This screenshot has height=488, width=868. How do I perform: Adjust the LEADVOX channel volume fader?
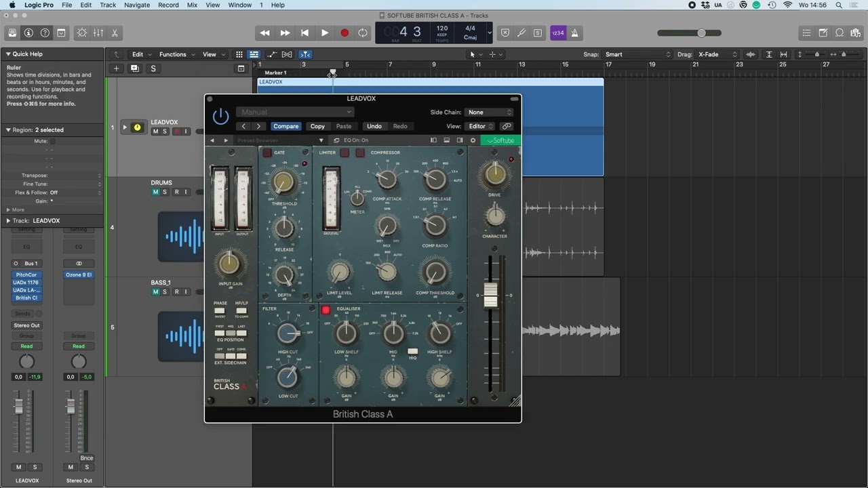[x=19, y=406]
